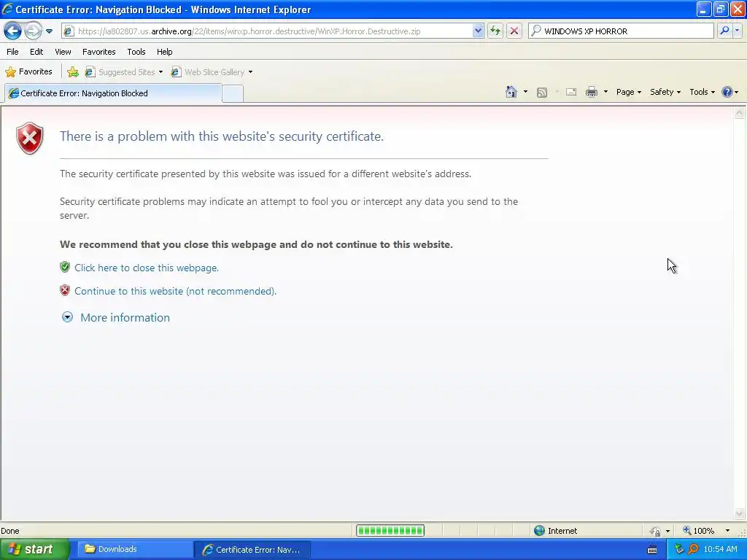The width and height of the screenshot is (747, 560).
Task: Expand the Web Slice Gallery dropdown arrow
Action: [251, 72]
